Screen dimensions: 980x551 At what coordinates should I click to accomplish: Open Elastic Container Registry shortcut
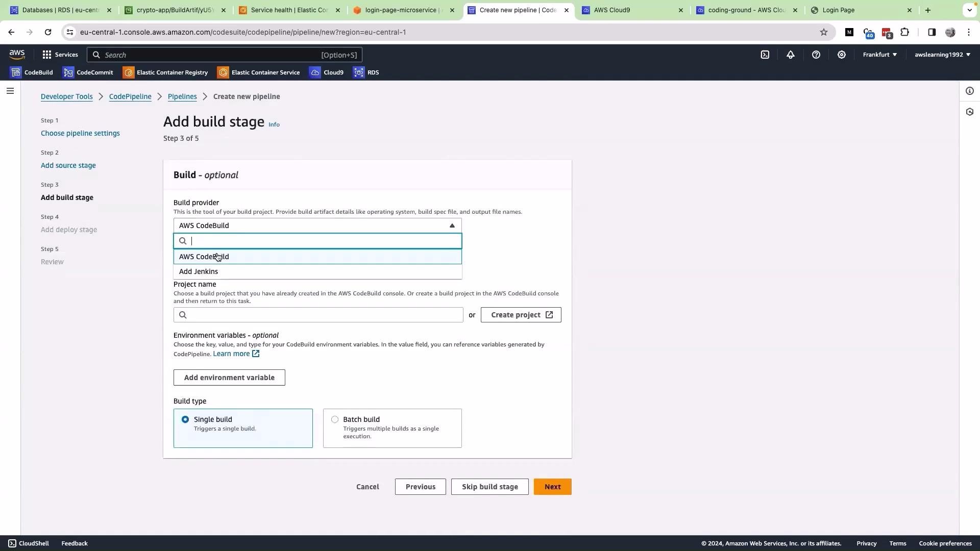coord(165,72)
